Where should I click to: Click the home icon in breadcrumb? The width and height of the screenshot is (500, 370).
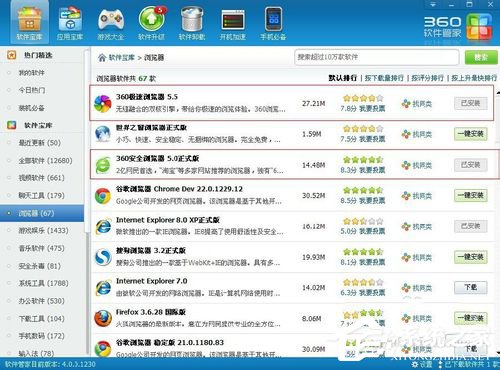pyautogui.click(x=102, y=58)
